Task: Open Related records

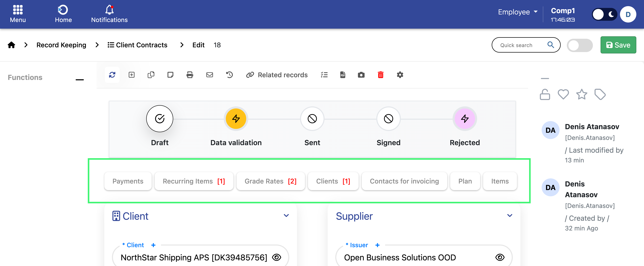Action: click(277, 75)
